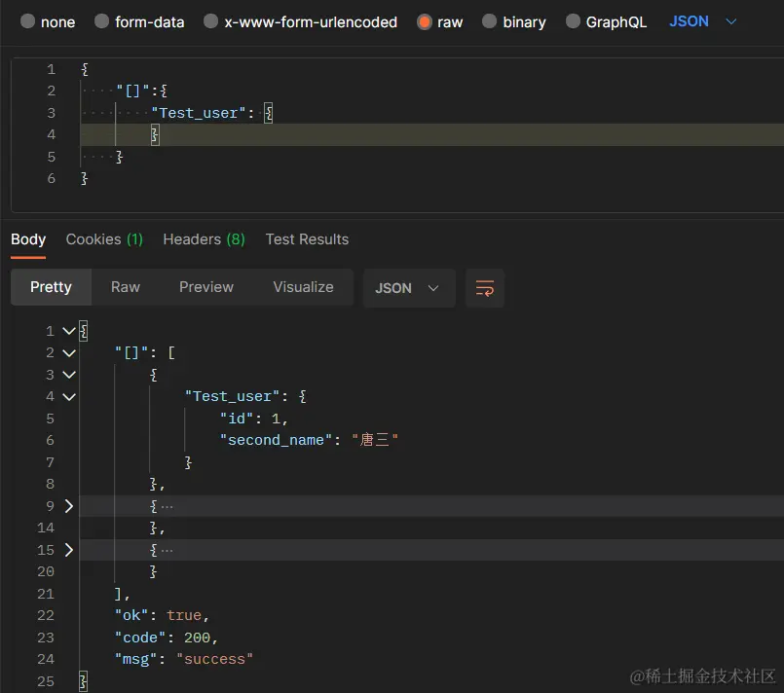Select the form-data radio button
784x693 pixels.
(102, 21)
